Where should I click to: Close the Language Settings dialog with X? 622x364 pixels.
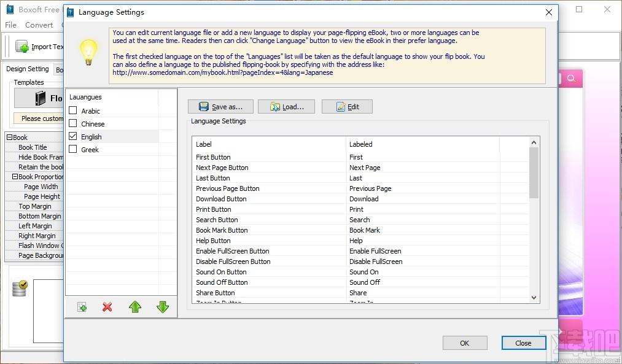[548, 12]
